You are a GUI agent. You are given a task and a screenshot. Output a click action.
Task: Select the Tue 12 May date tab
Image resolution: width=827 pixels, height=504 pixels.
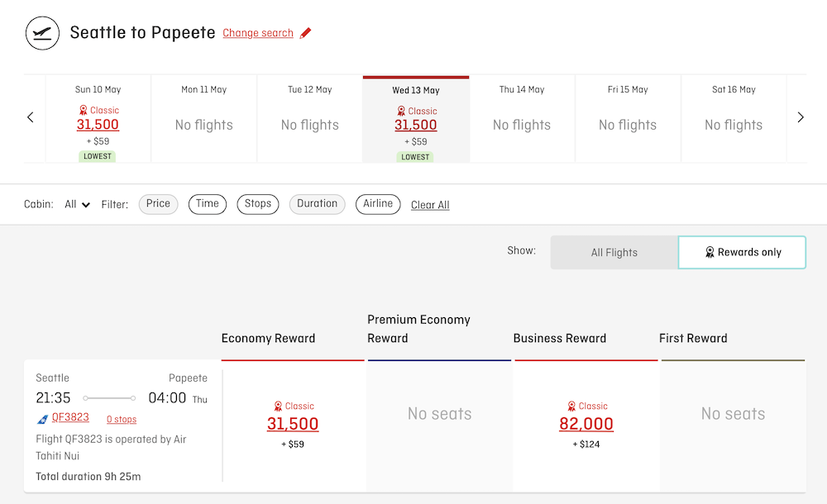point(310,119)
